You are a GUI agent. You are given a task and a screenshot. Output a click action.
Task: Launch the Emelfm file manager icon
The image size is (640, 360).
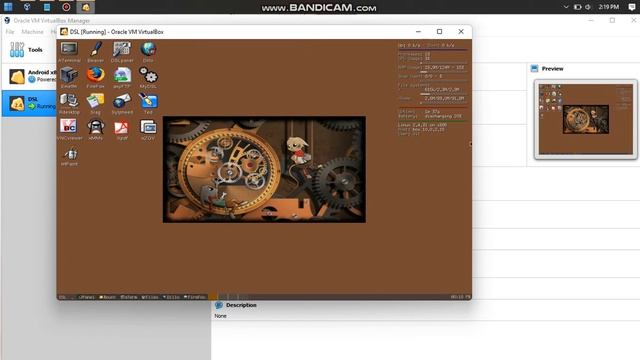(69, 75)
